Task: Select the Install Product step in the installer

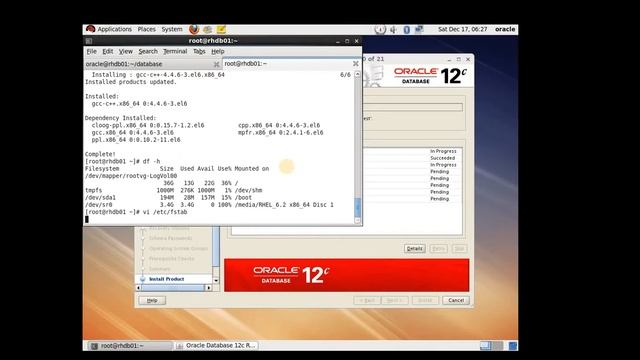Action: [x=167, y=279]
